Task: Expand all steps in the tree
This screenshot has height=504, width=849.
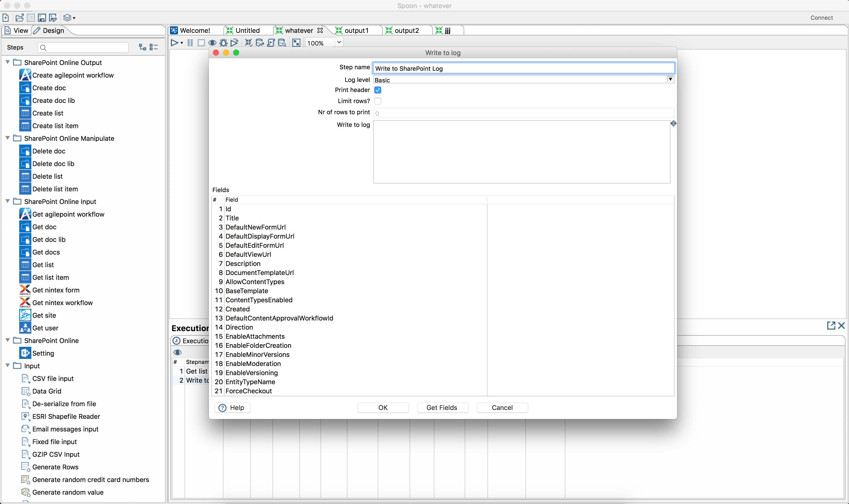Action: tap(143, 47)
